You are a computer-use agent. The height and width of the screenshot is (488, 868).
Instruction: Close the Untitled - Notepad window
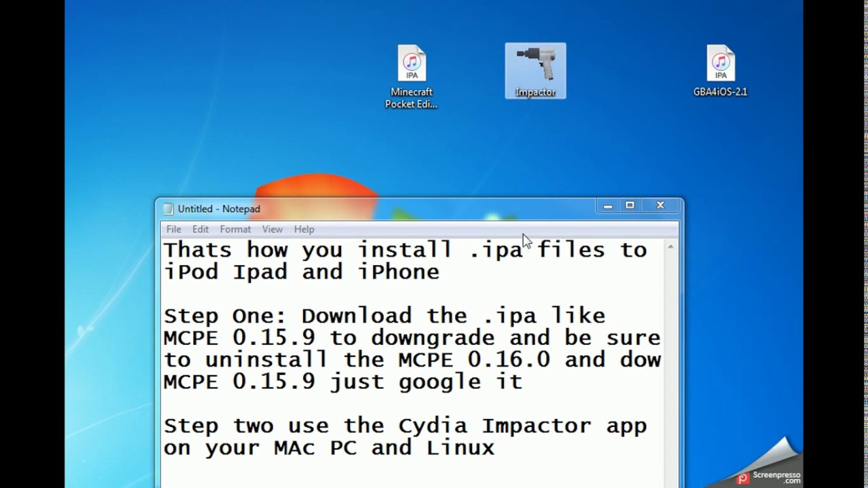pyautogui.click(x=660, y=205)
